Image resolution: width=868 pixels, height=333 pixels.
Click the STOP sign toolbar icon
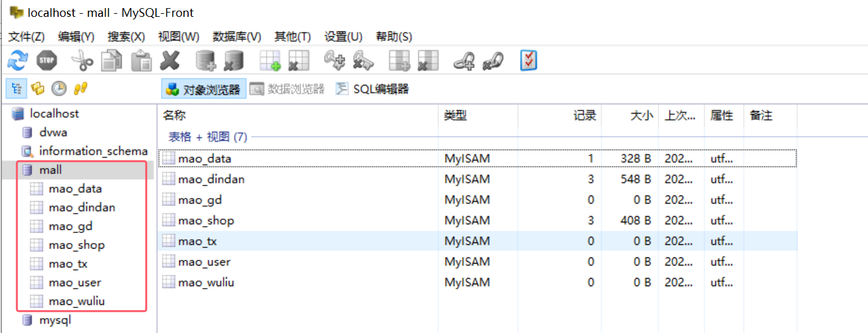(47, 61)
